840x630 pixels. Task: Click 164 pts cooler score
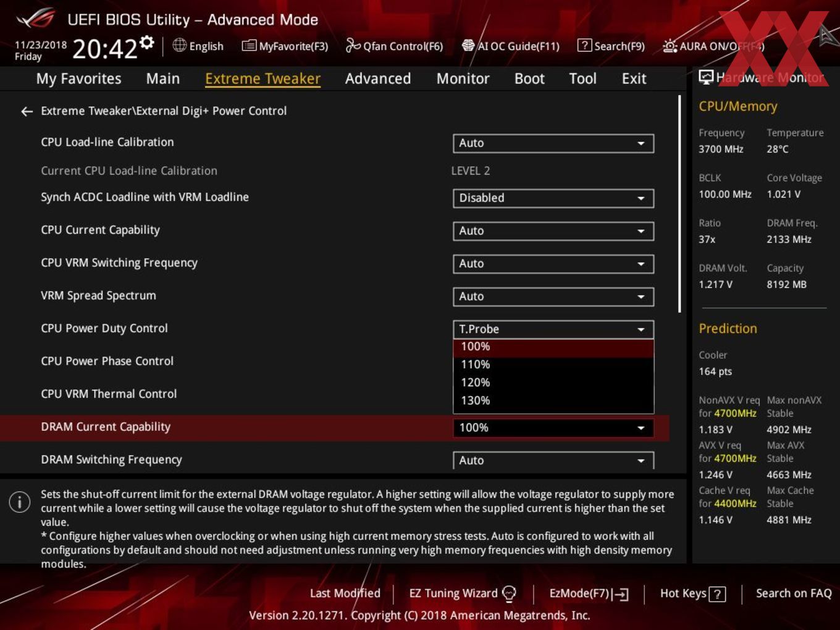pyautogui.click(x=715, y=372)
